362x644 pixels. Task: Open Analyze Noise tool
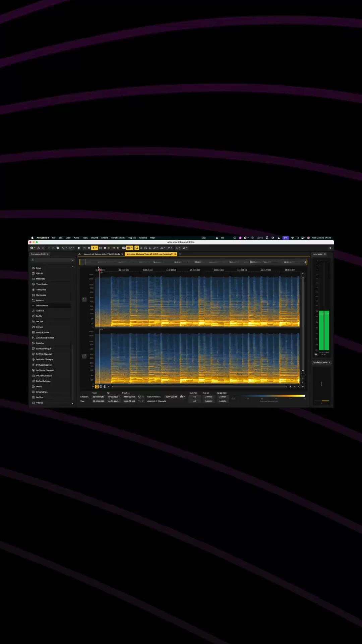tap(42, 332)
